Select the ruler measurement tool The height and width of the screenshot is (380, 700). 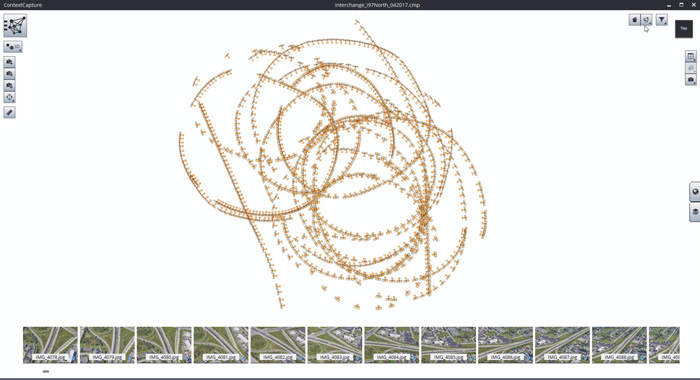coord(9,113)
